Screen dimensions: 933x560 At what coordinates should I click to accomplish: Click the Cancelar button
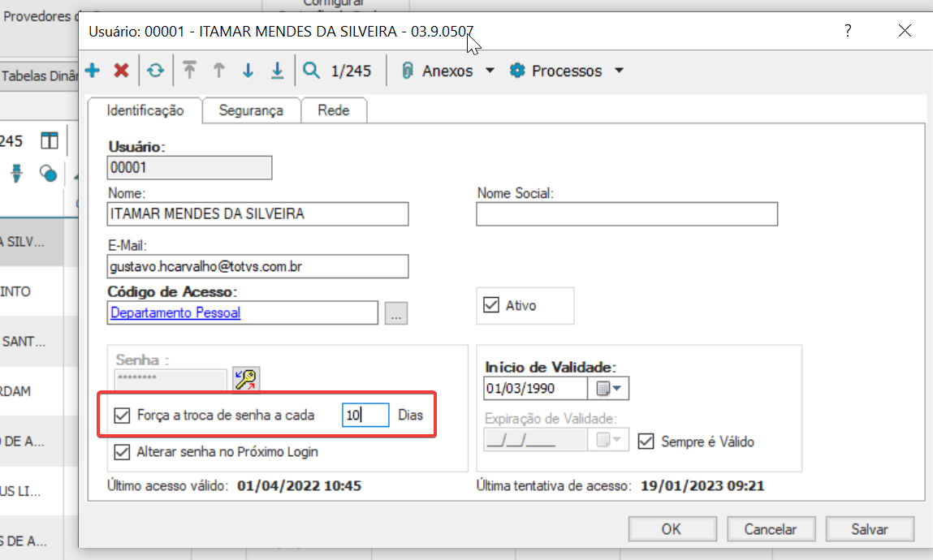771,529
